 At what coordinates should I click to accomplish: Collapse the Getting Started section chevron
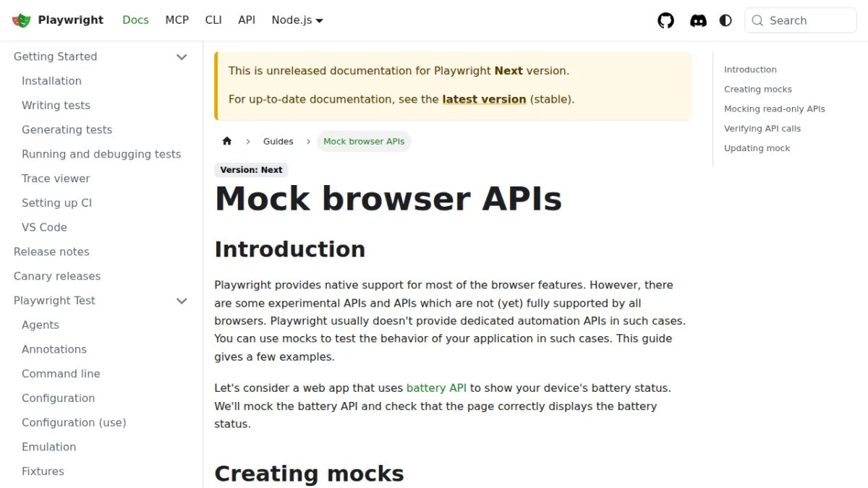(182, 56)
